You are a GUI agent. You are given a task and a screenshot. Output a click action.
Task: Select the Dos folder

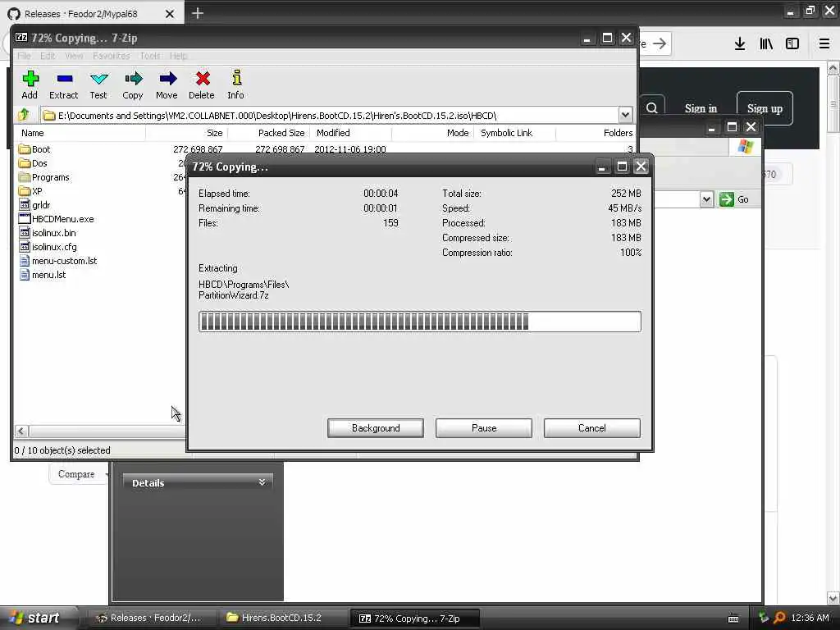[x=33, y=163]
